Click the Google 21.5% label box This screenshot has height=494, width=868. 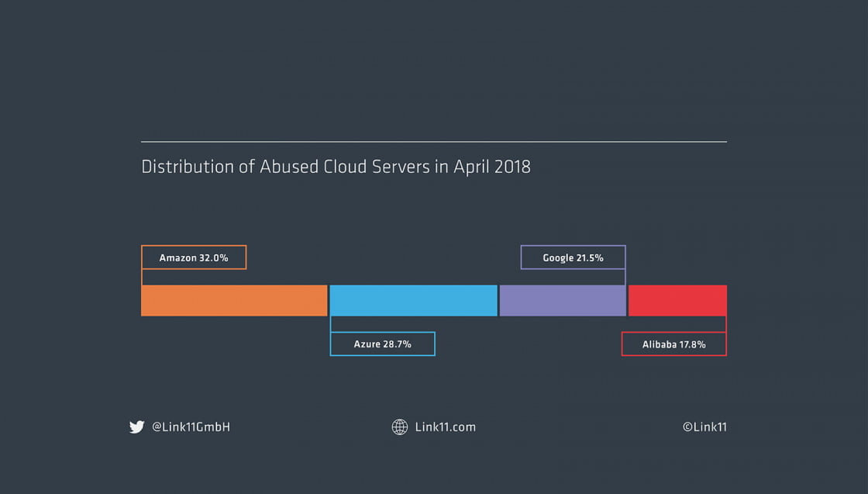[x=573, y=257]
